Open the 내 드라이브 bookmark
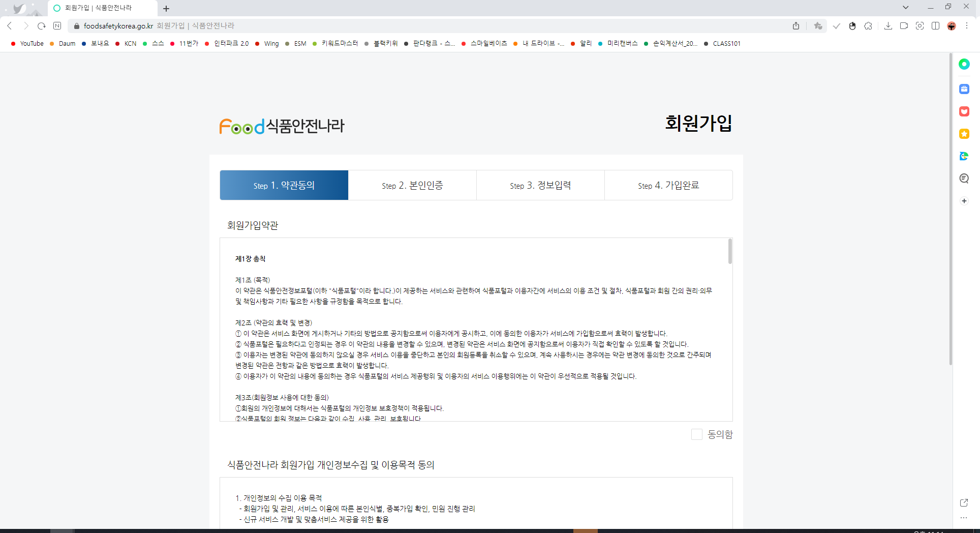 539,44
